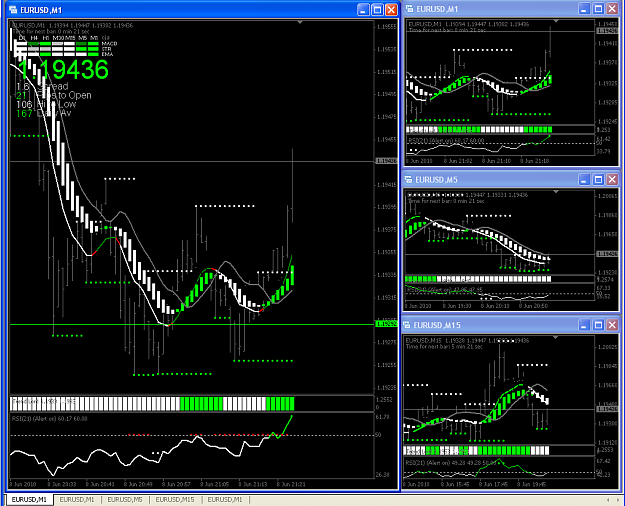Maximize the large EURUSD,M1 chart window

[377, 10]
